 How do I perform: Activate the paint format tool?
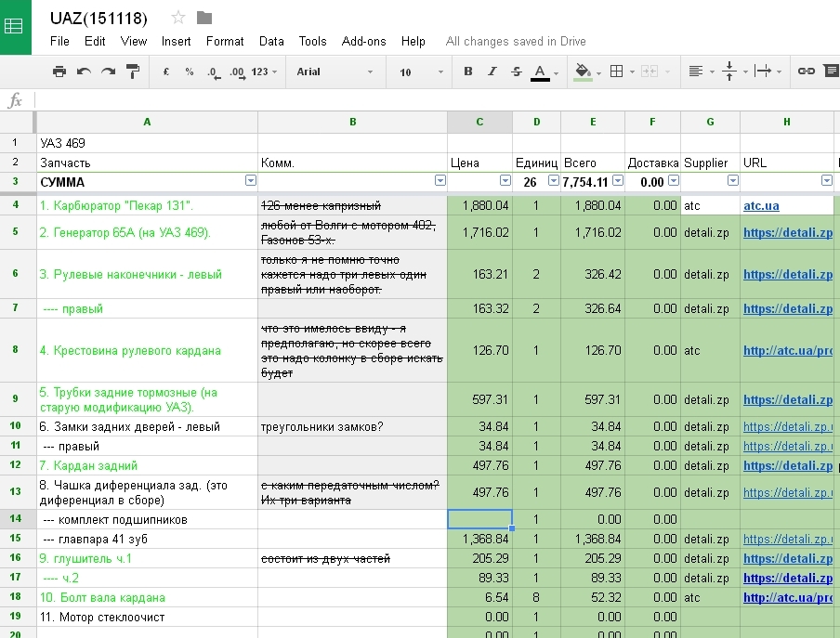pyautogui.click(x=133, y=72)
